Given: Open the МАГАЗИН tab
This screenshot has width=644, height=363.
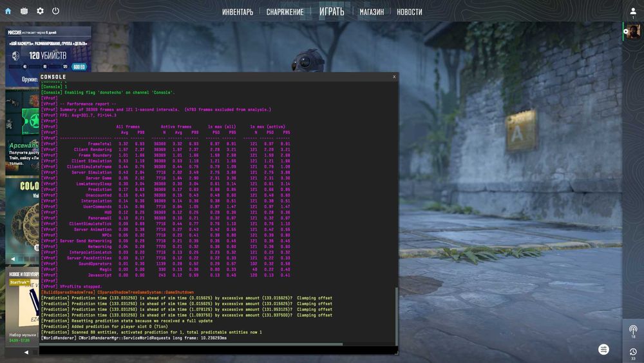Looking at the screenshot, I should pyautogui.click(x=372, y=12).
